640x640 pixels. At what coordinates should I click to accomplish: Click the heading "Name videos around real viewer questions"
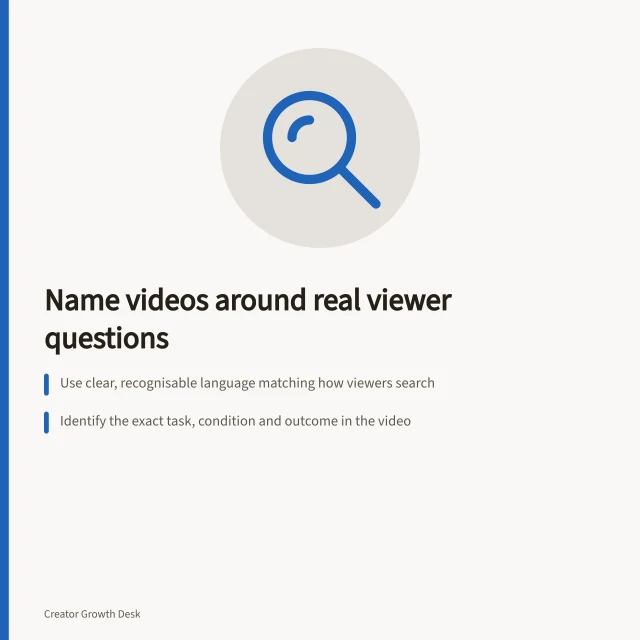(248, 319)
